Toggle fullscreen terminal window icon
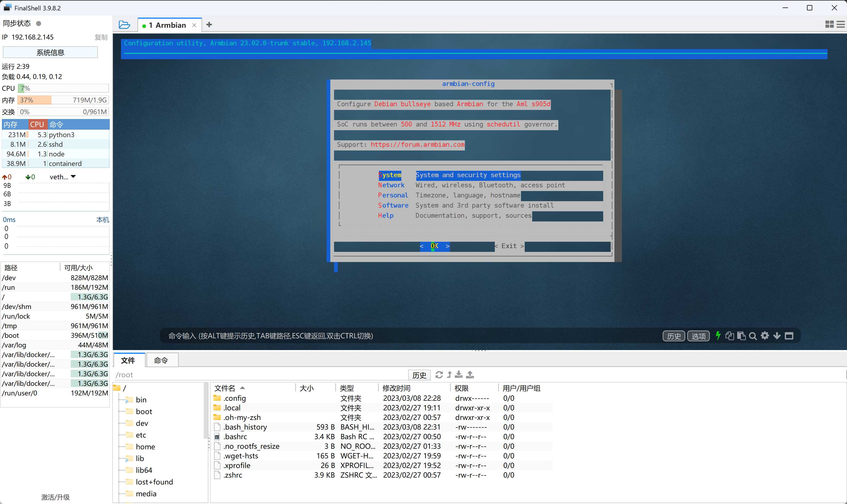This screenshot has width=847, height=504. pos(789,336)
